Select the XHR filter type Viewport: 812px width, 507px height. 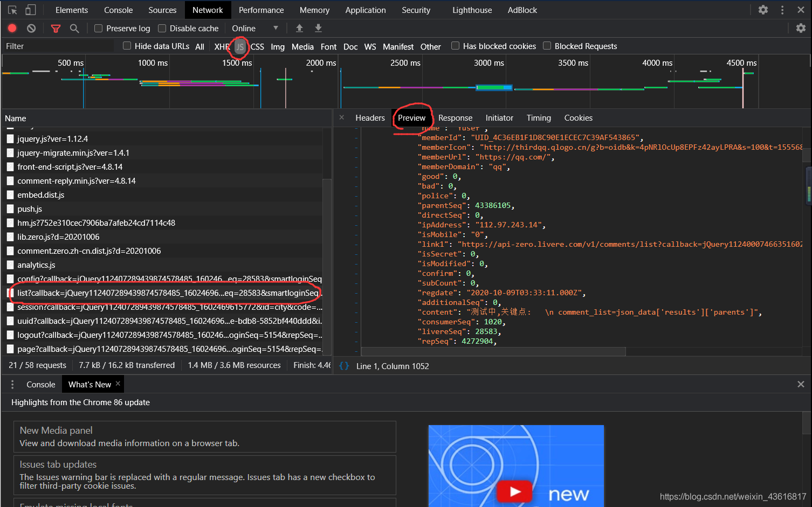click(x=222, y=46)
